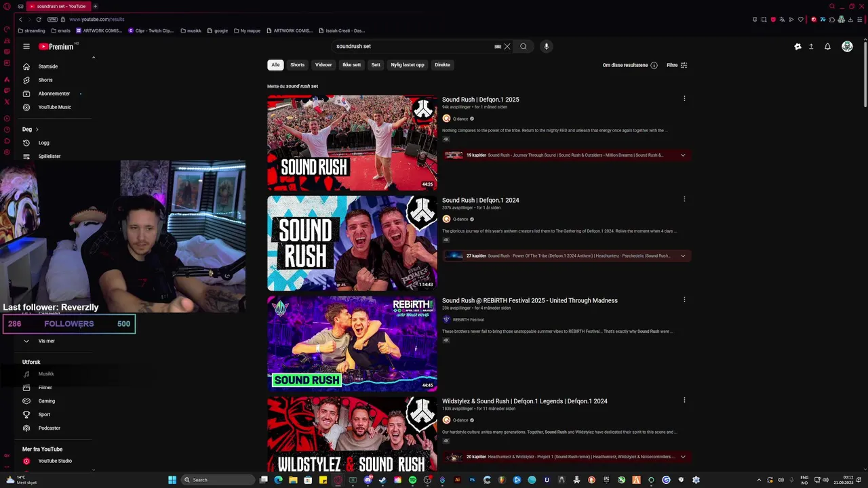Open video title Wildstylez & Sound Rush Legends
The width and height of the screenshot is (868, 488).
point(524,401)
